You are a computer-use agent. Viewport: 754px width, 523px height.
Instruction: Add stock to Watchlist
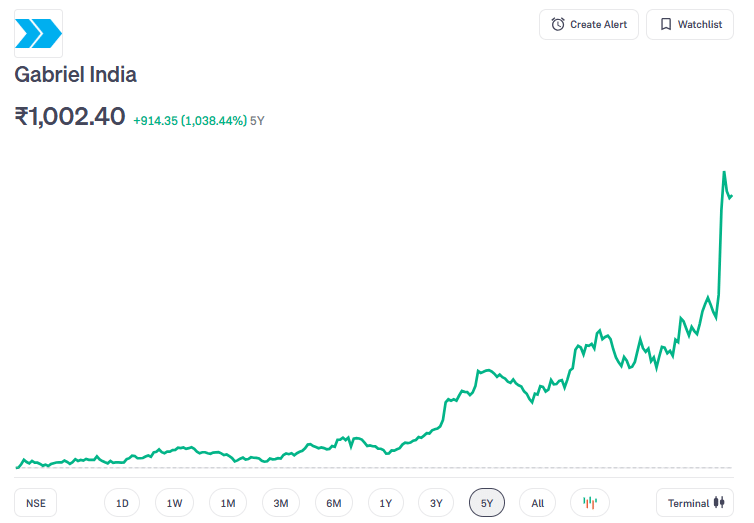point(690,25)
